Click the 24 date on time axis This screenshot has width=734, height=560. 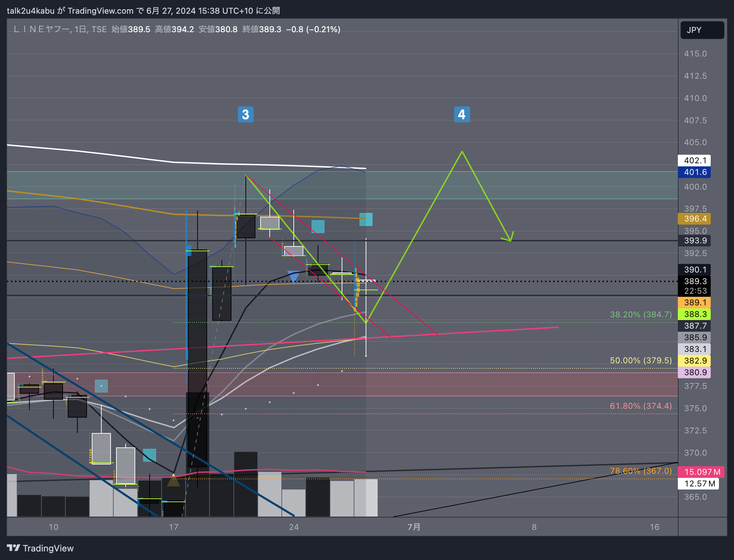pos(294,527)
